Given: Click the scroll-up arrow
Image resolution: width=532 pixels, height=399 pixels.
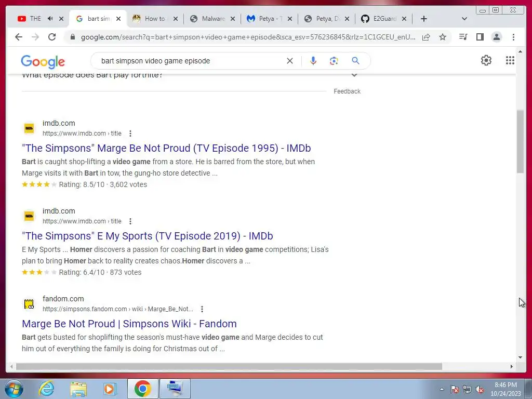Looking at the screenshot, I should click(x=520, y=51).
